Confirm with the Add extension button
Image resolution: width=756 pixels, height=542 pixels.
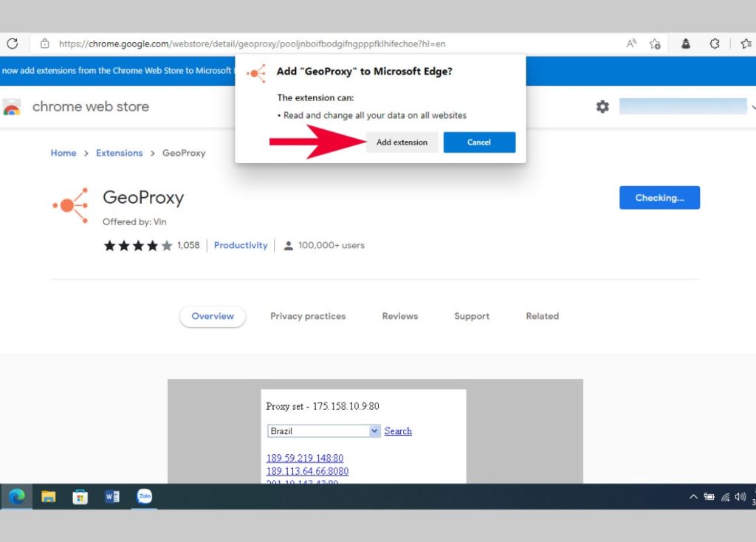pos(402,143)
